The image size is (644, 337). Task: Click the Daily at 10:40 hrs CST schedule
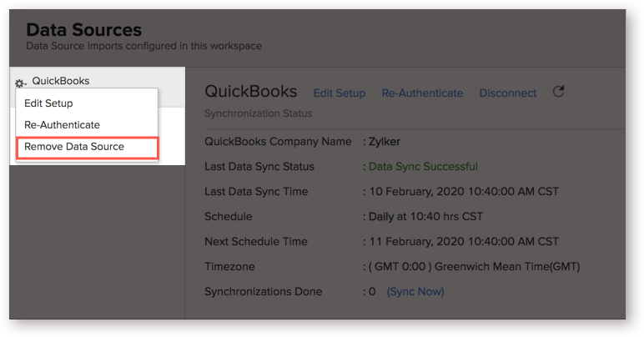click(x=425, y=216)
